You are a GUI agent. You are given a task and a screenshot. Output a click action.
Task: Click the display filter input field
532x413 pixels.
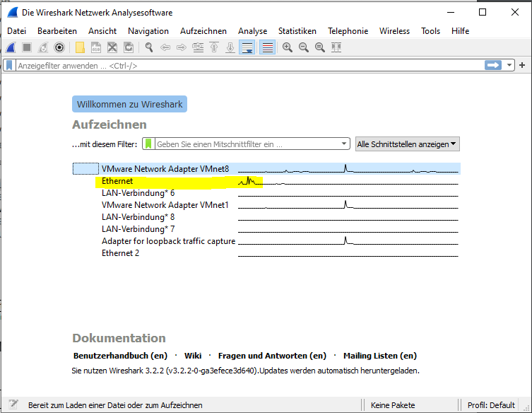(x=250, y=66)
